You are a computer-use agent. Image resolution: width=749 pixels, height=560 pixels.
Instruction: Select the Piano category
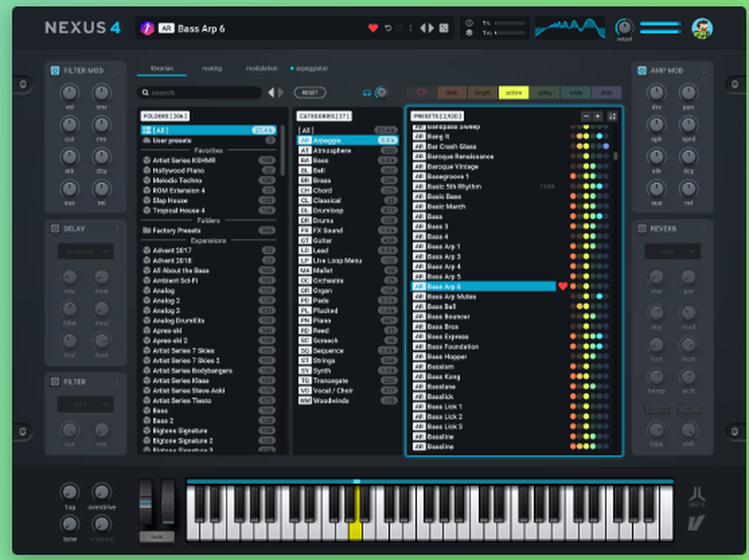pyautogui.click(x=348, y=320)
